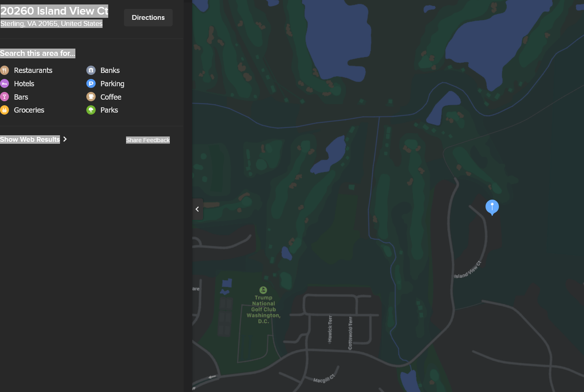Click the Coffee cup icon

coord(91,97)
